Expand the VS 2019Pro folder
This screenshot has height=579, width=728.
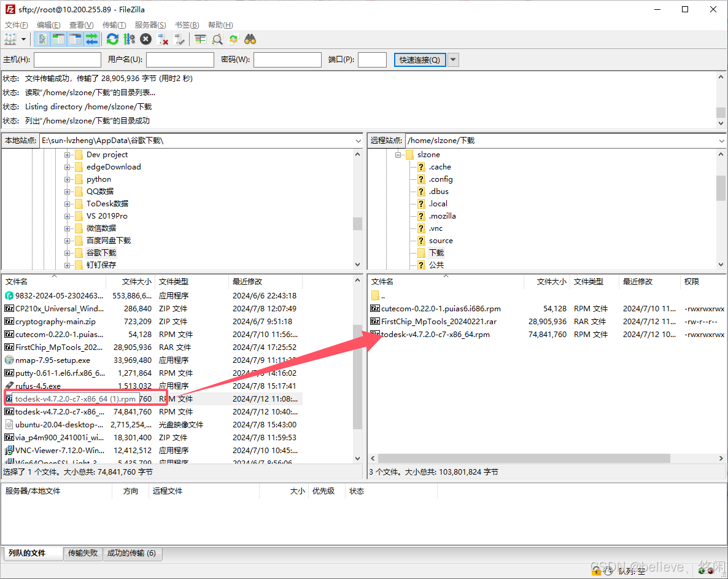[x=68, y=216]
